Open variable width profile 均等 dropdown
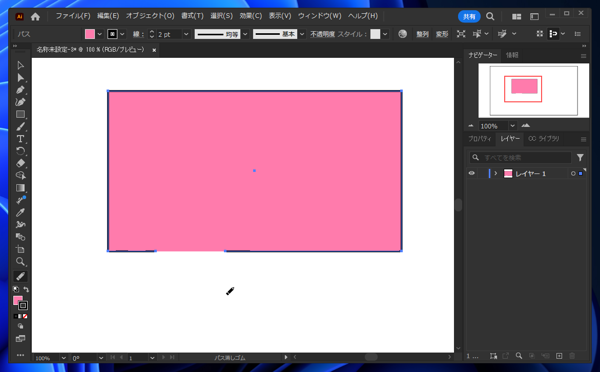The height and width of the screenshot is (372, 600). pos(245,34)
